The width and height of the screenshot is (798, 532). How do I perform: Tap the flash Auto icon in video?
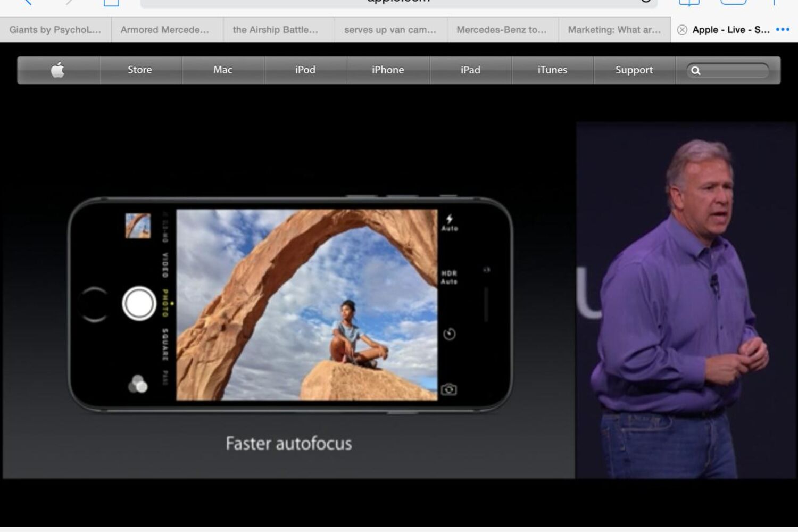450,222
